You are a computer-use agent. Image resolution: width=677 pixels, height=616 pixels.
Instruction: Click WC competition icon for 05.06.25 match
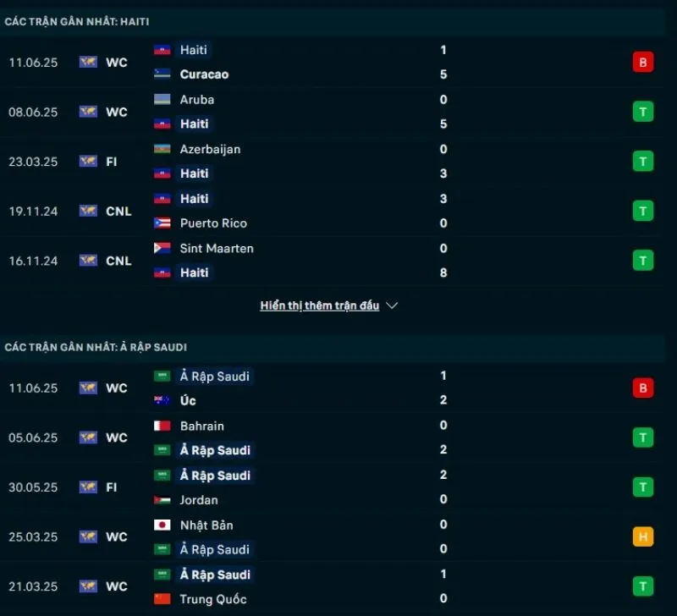point(88,437)
